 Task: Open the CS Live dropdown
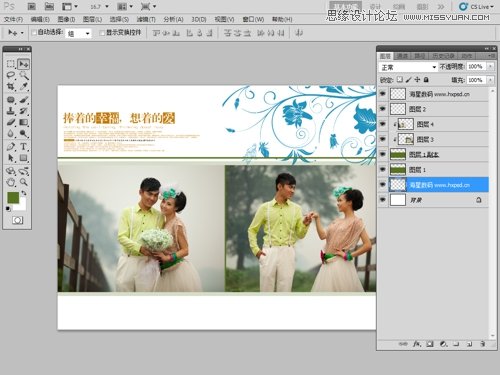pyautogui.click(x=476, y=7)
